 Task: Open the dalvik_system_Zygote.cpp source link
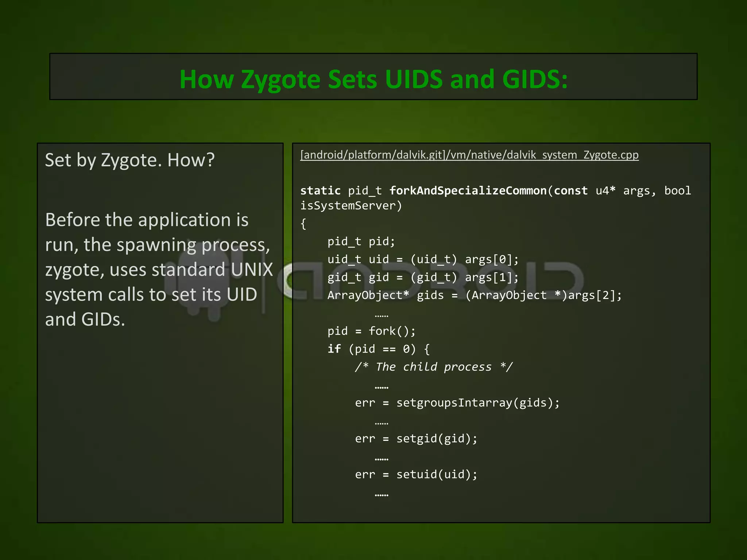(x=469, y=155)
